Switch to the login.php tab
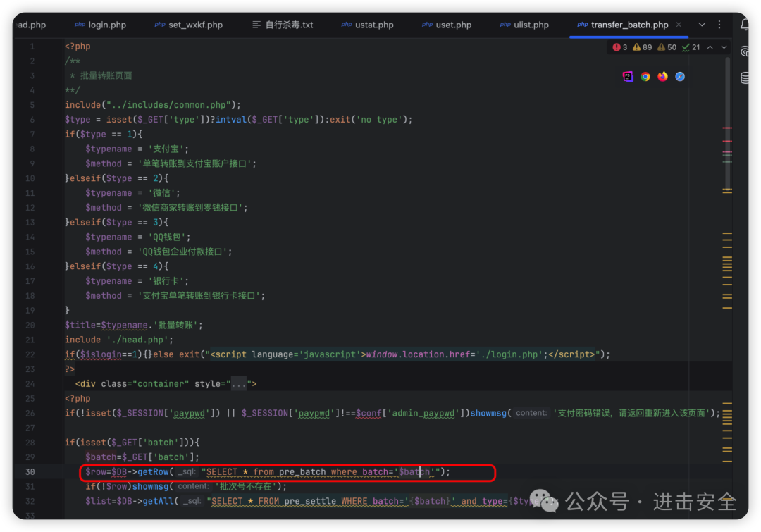This screenshot has width=761, height=532. pyautogui.click(x=101, y=25)
